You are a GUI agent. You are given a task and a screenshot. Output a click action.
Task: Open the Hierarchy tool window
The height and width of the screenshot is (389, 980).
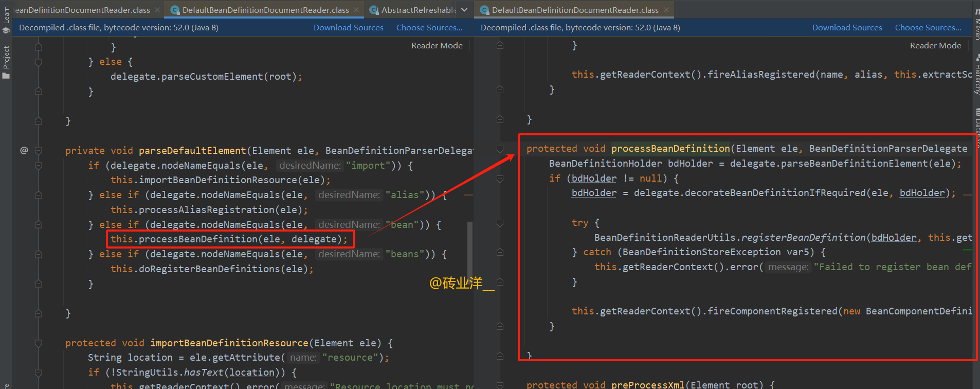pyautogui.click(x=976, y=75)
